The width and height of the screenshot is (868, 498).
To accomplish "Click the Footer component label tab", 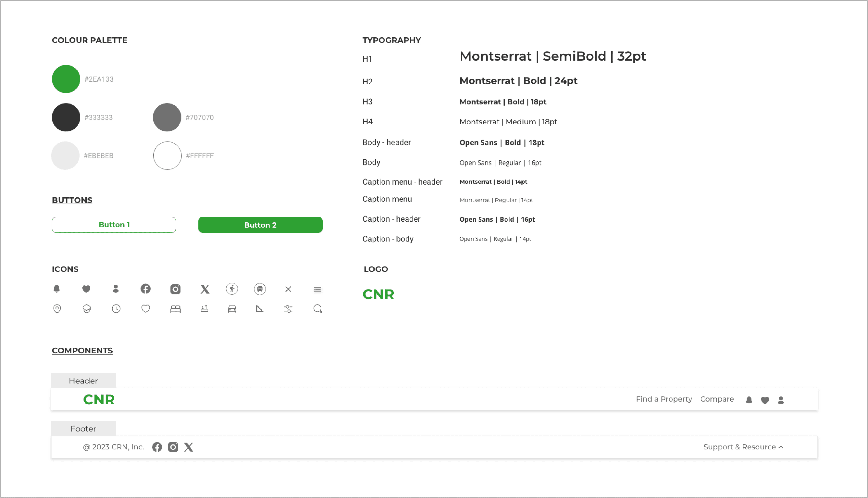I will [x=83, y=429].
